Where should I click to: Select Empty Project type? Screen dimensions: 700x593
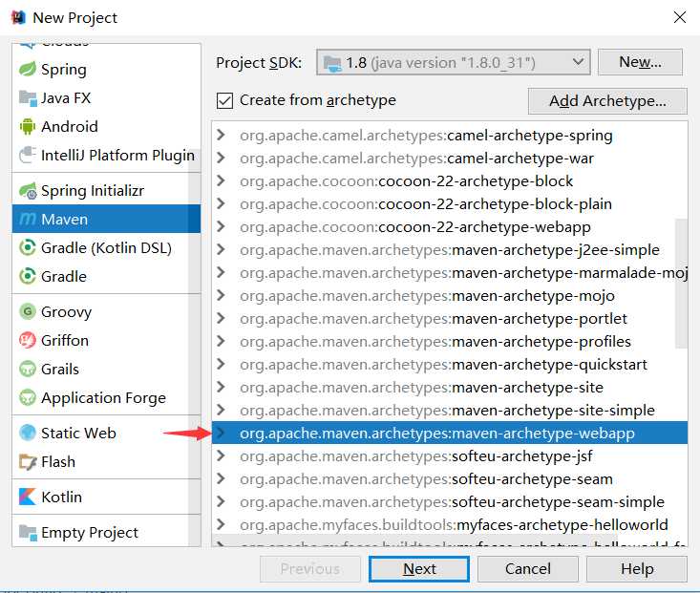point(106,532)
